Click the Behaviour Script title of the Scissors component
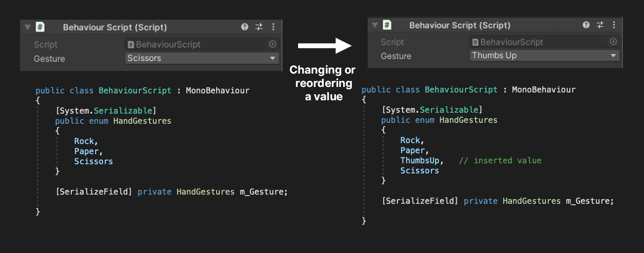The image size is (644, 253). point(115,27)
